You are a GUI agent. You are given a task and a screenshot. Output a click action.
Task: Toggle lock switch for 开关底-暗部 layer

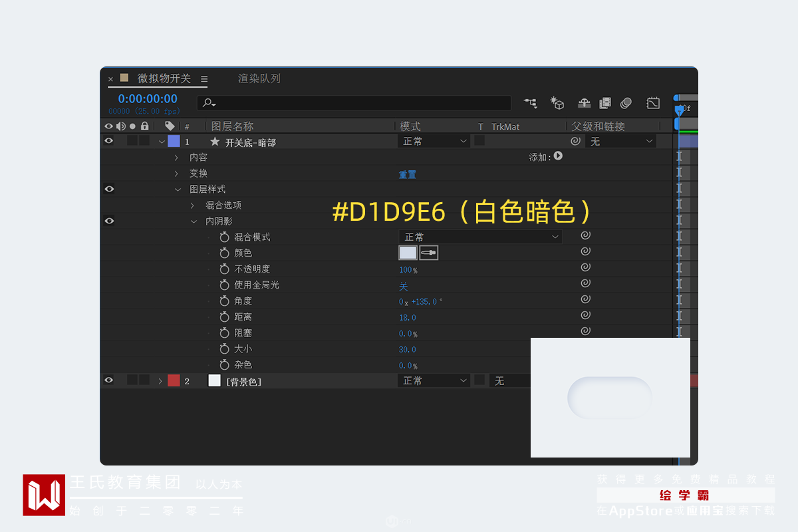point(144,140)
